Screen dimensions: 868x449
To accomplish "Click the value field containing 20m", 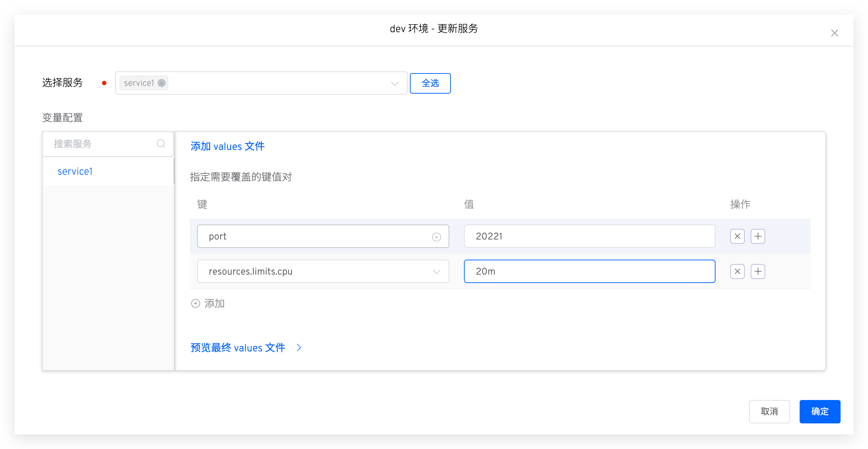I will coord(589,271).
